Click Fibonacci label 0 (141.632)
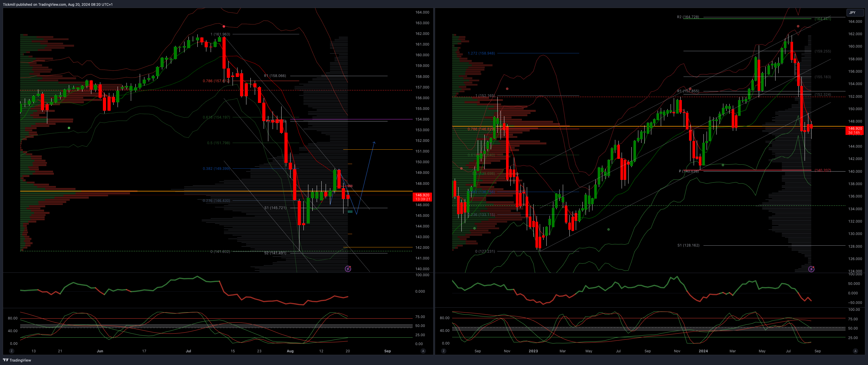 pos(220,251)
